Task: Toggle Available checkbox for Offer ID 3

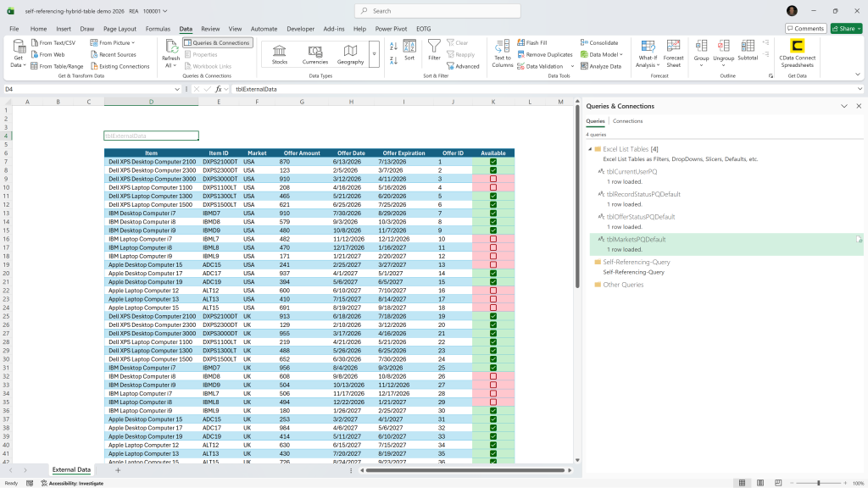Action: pyautogui.click(x=493, y=180)
